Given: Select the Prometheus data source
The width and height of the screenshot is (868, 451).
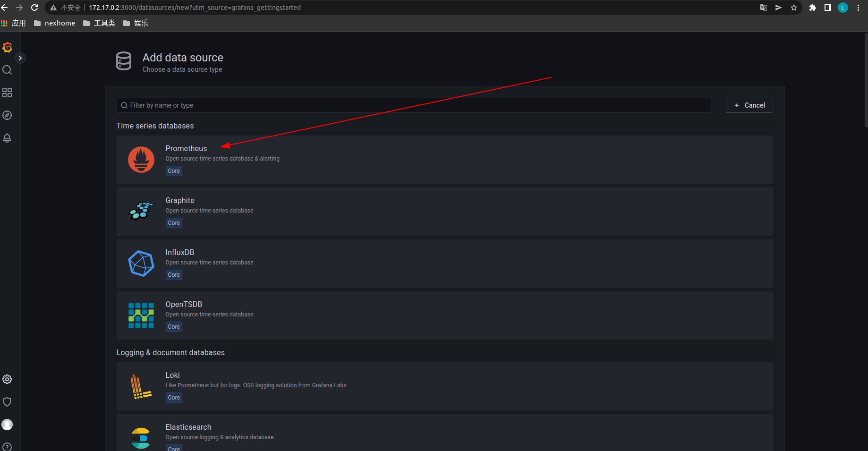Looking at the screenshot, I should click(x=445, y=160).
